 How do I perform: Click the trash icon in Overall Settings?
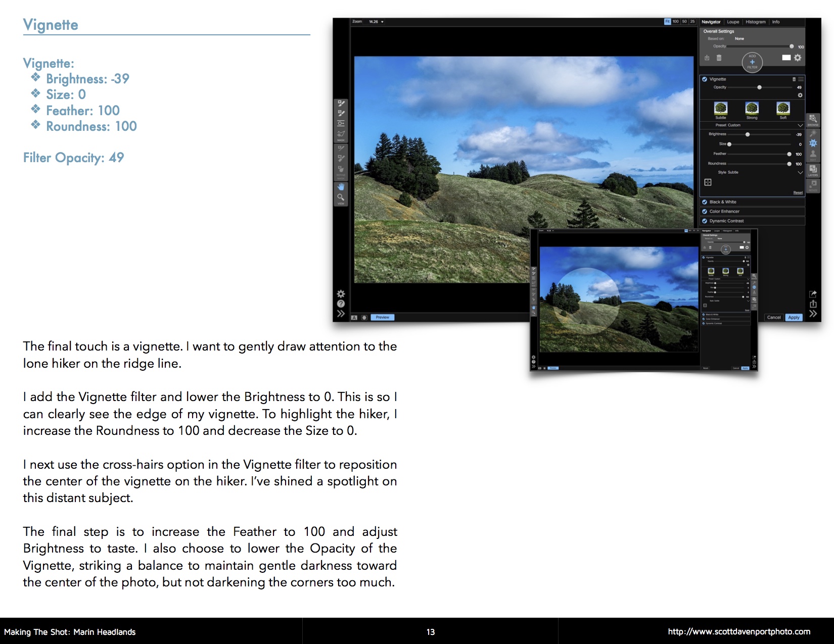pyautogui.click(x=719, y=58)
